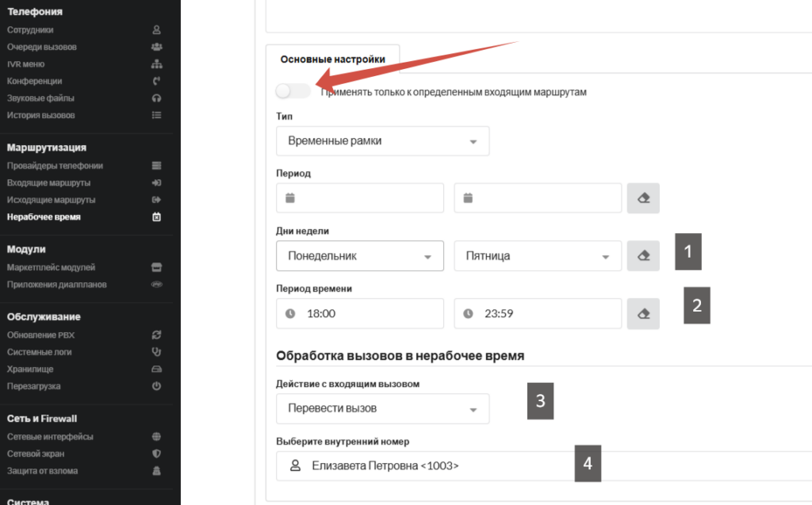Screen dimensions: 812x505
Task: Click the period start date field
Action: (360, 198)
